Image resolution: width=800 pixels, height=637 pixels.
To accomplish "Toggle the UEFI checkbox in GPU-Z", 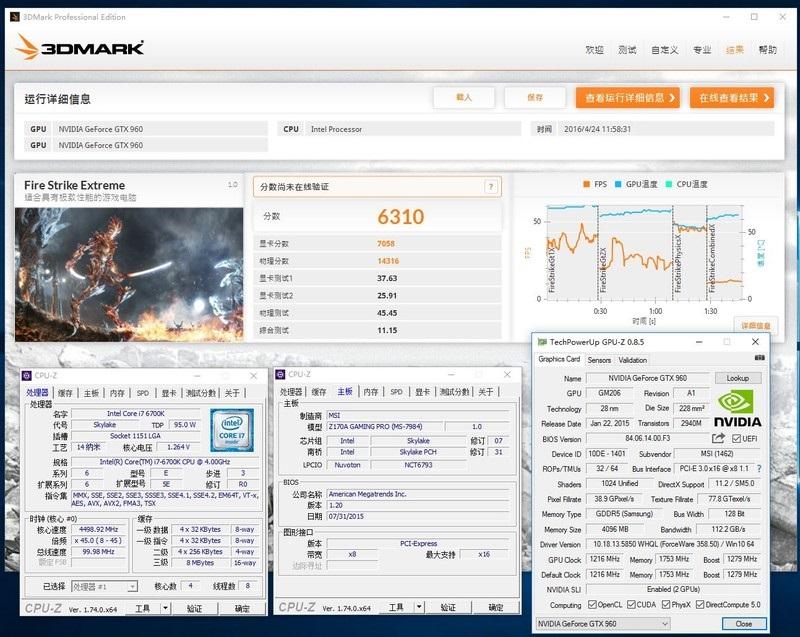I will pos(736,439).
